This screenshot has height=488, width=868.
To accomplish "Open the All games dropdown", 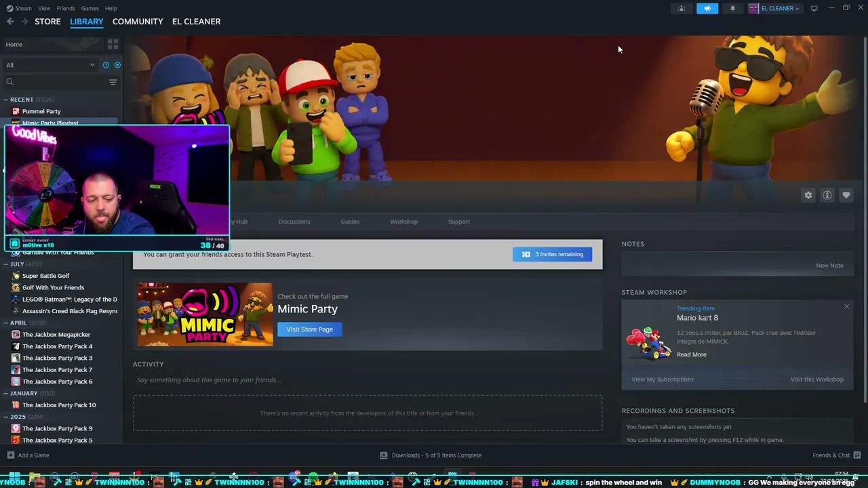I will point(50,65).
